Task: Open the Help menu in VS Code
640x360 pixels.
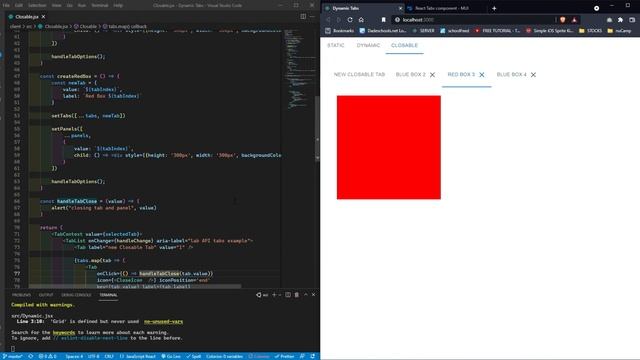Action: coord(118,5)
